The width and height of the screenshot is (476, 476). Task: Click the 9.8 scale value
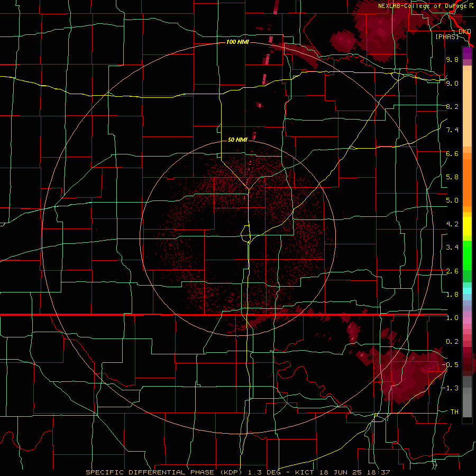[452, 59]
